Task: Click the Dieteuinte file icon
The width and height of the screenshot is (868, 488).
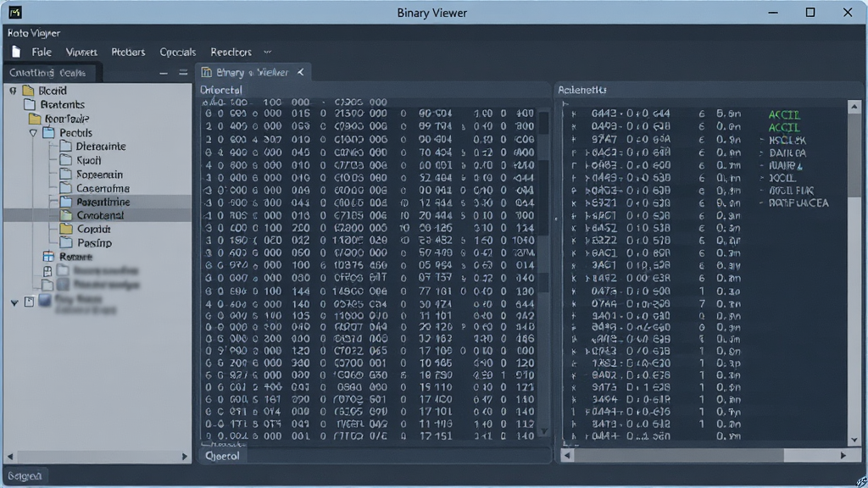Action: click(66, 146)
